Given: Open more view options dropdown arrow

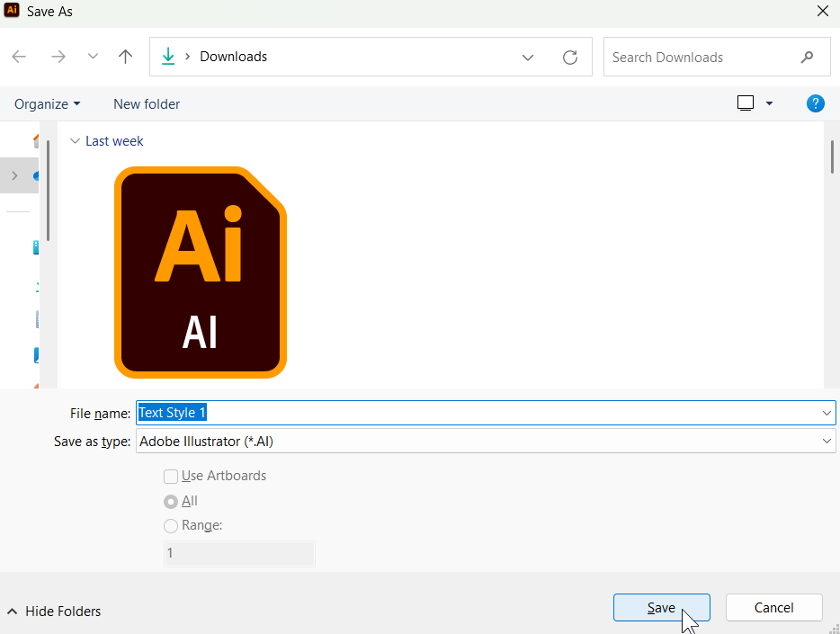Looking at the screenshot, I should [x=769, y=103].
